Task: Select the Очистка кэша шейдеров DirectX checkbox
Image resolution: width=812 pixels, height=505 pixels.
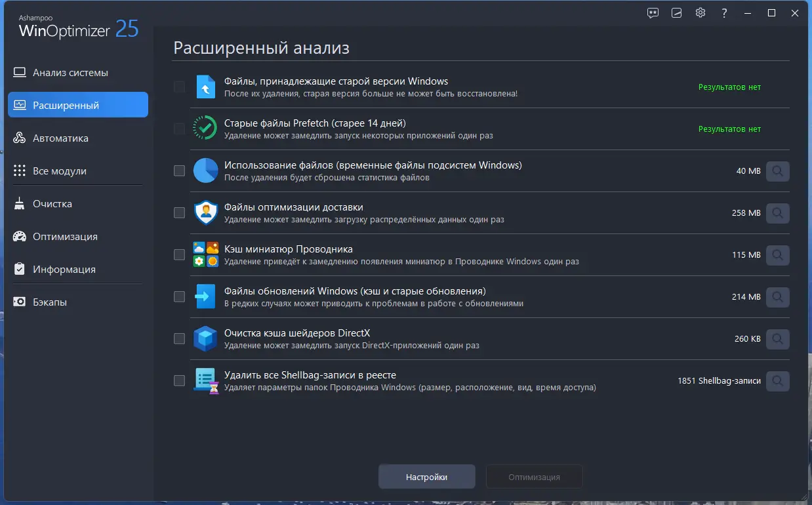Action: (x=179, y=339)
